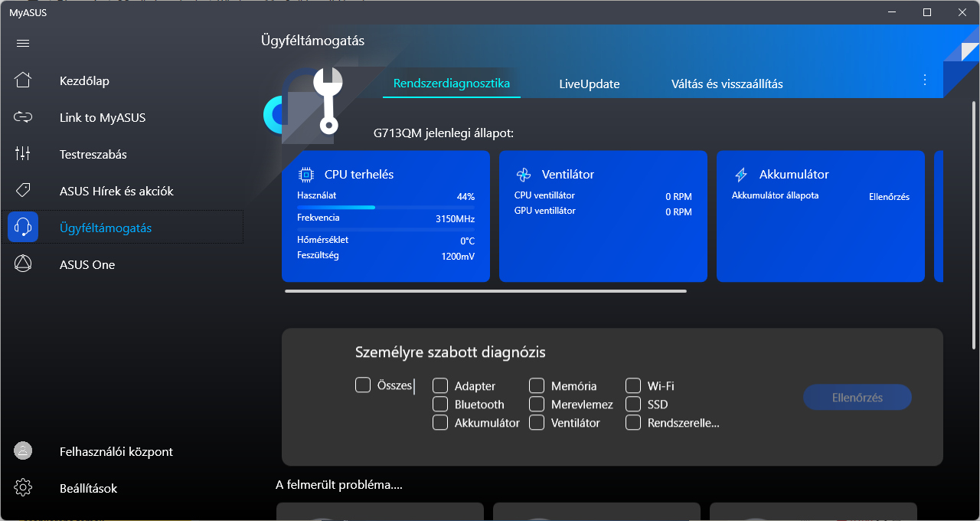The height and width of the screenshot is (521, 980).
Task: Click the Felhasználói központ avatar icon
Action: tap(23, 451)
